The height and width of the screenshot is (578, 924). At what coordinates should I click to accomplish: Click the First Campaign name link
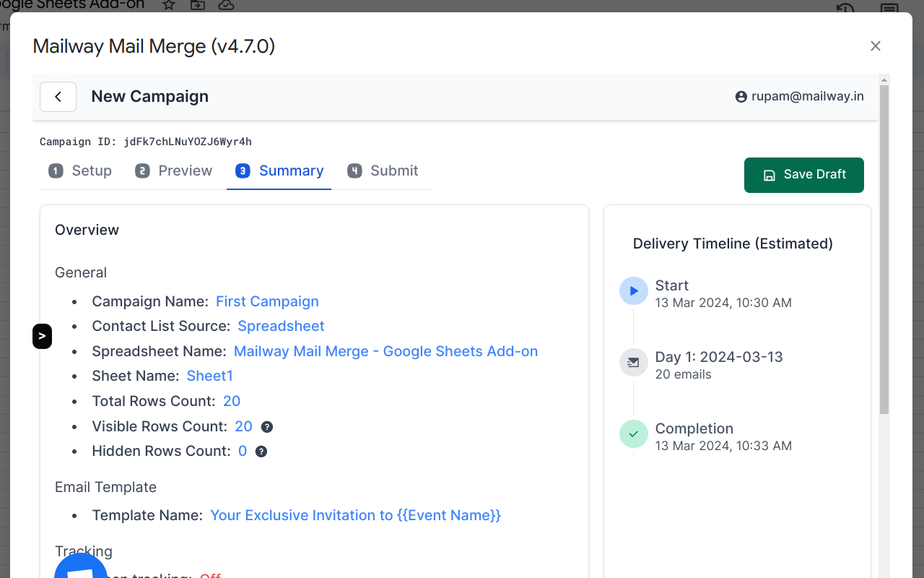coord(267,301)
